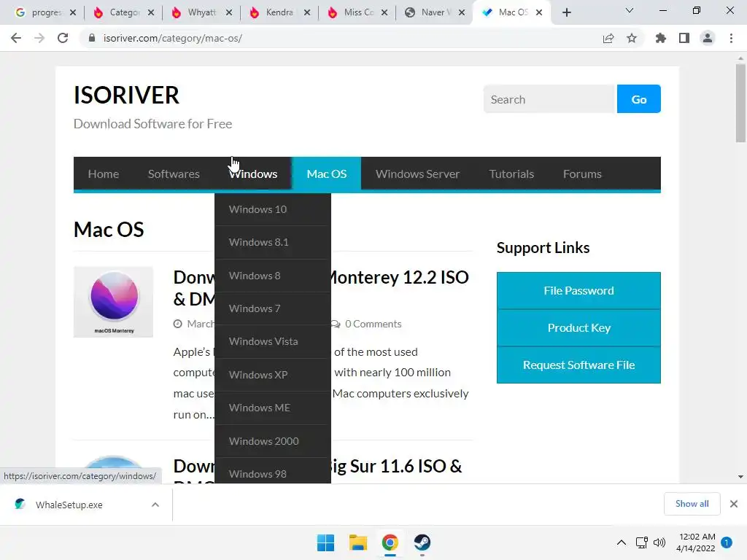747x560 pixels.
Task: Select Windows 8 from dropdown
Action: (273, 275)
